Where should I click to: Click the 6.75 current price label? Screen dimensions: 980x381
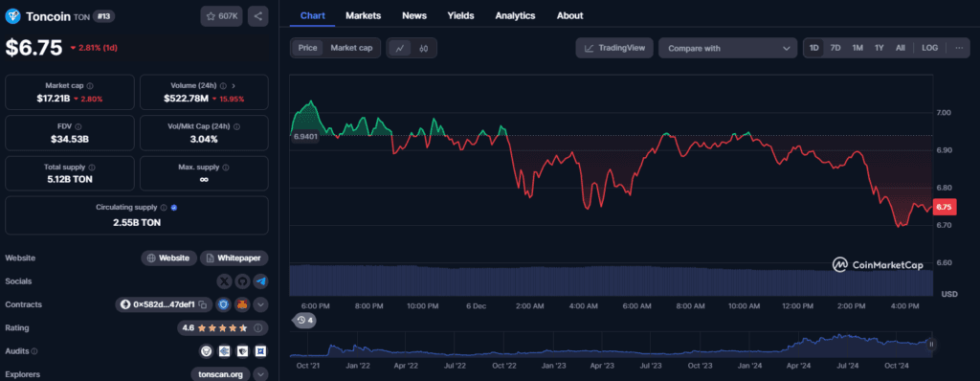click(x=945, y=207)
